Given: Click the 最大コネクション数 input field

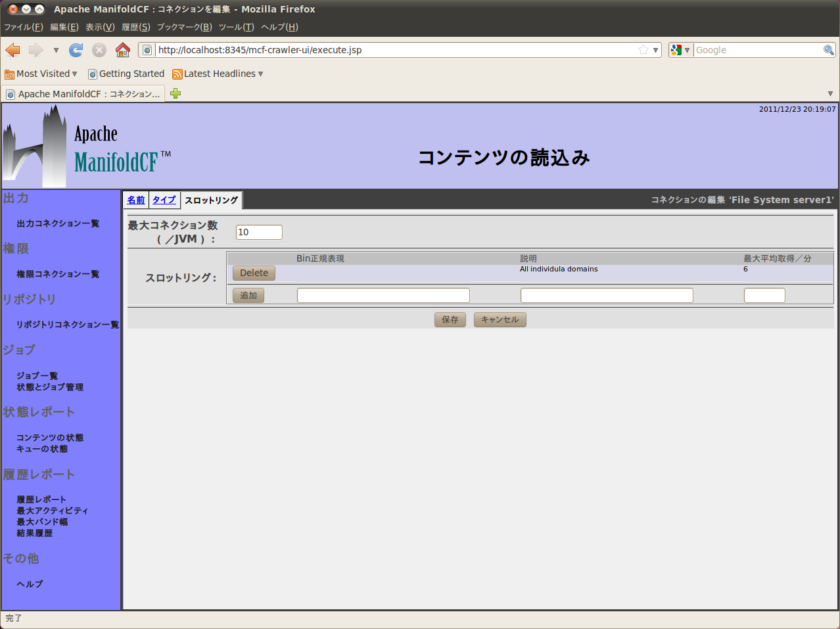Looking at the screenshot, I should [x=259, y=232].
